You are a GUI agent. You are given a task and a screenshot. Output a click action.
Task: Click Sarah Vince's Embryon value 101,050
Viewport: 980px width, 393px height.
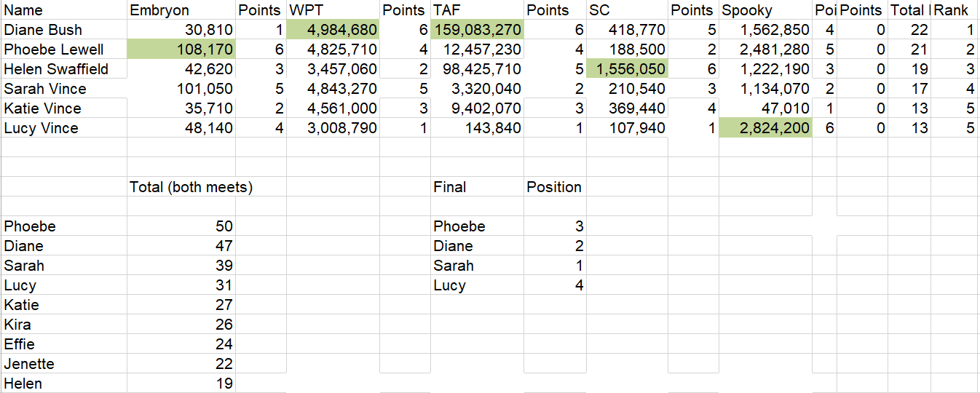click(x=181, y=89)
